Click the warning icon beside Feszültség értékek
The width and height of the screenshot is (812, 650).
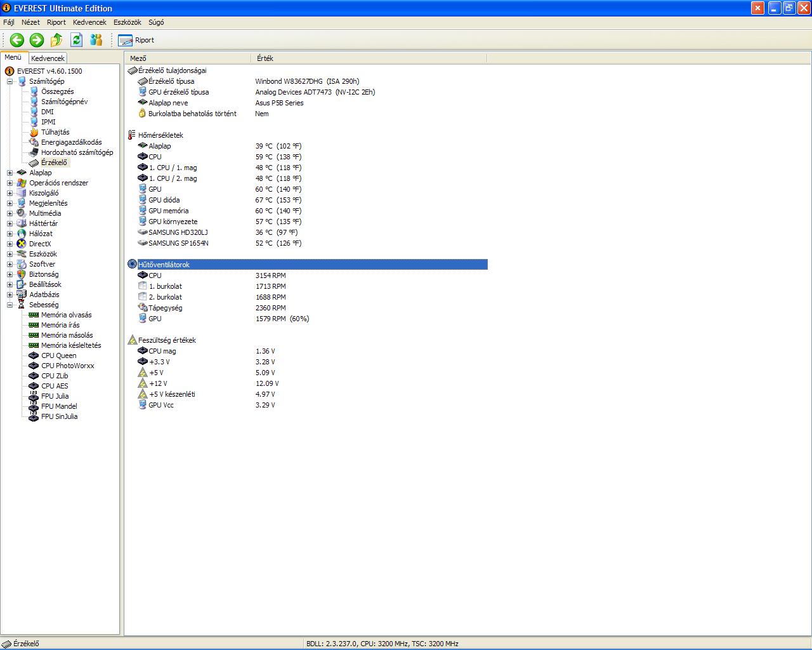pyautogui.click(x=132, y=340)
